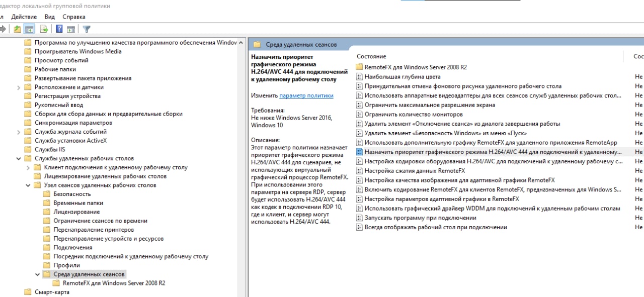Image resolution: width=644 pixels, height=297 pixels.
Task: Click policy icon beside Всегда отображать рабочий стол при подключении
Action: tap(359, 227)
